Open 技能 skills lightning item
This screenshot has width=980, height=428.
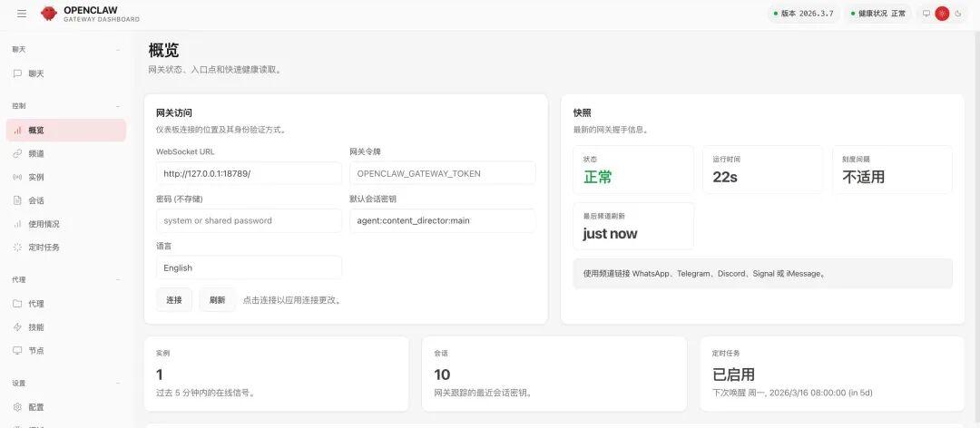(36, 327)
